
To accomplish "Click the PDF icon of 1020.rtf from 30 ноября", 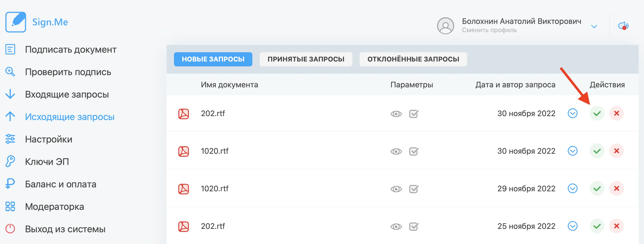I will pyautogui.click(x=183, y=151).
